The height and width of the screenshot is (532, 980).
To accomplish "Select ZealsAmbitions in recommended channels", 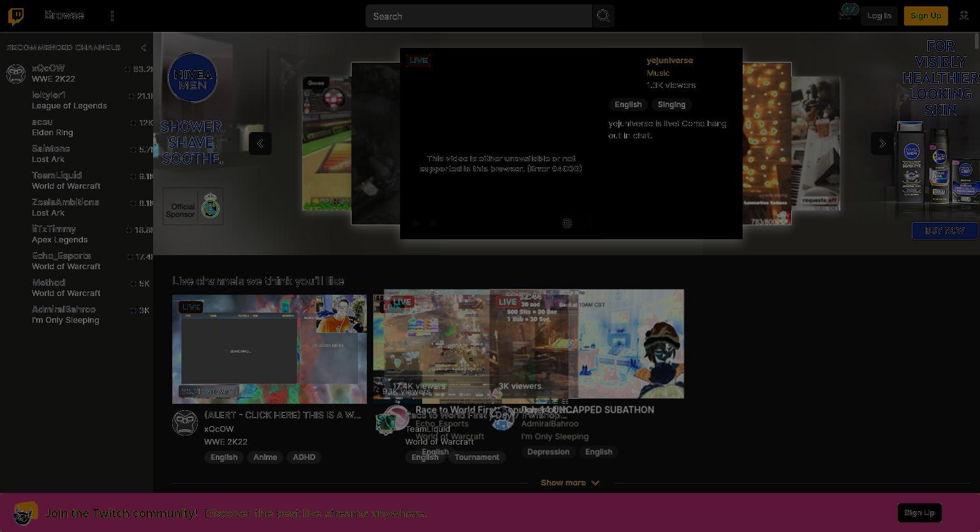I will (77, 207).
